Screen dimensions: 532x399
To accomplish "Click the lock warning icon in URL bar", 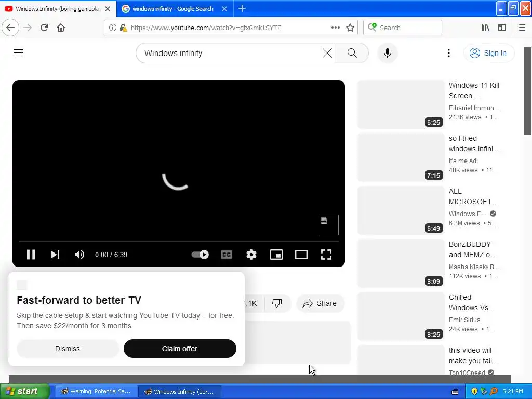I will (x=124, y=28).
